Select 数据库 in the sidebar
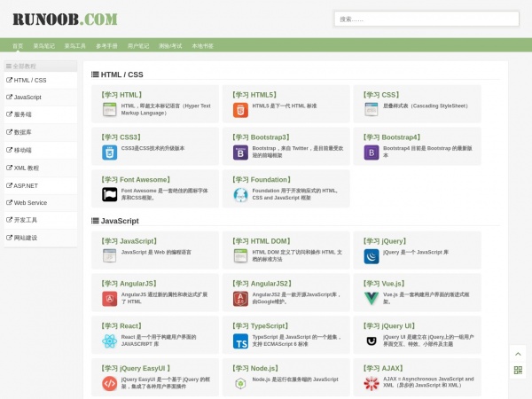 coord(41,132)
